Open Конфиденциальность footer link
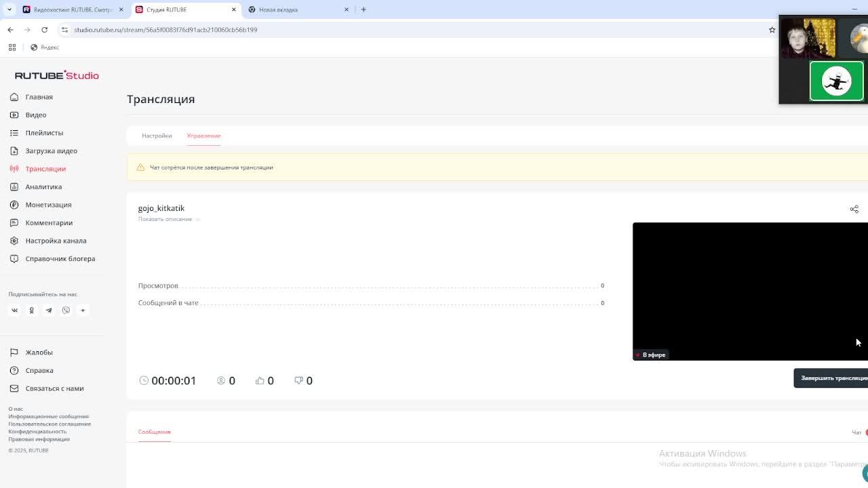868x488 pixels. 37,431
